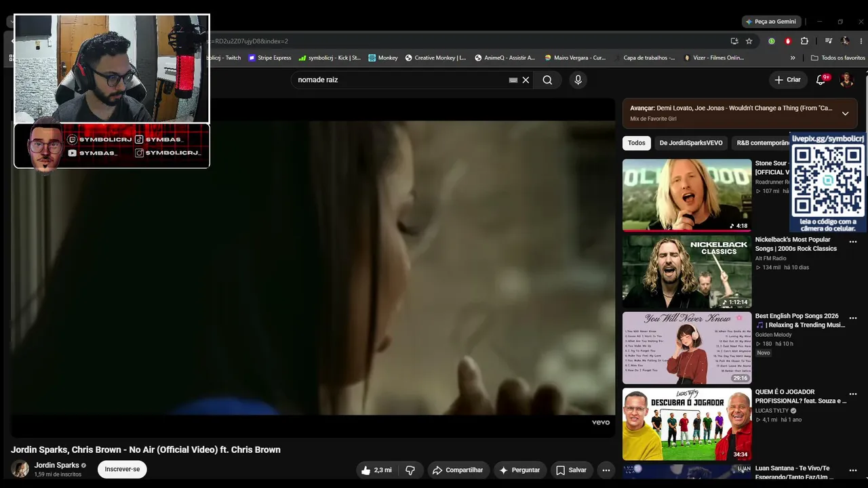Image resolution: width=868 pixels, height=488 pixels.
Task: Clear the search box with the X
Action: 526,80
